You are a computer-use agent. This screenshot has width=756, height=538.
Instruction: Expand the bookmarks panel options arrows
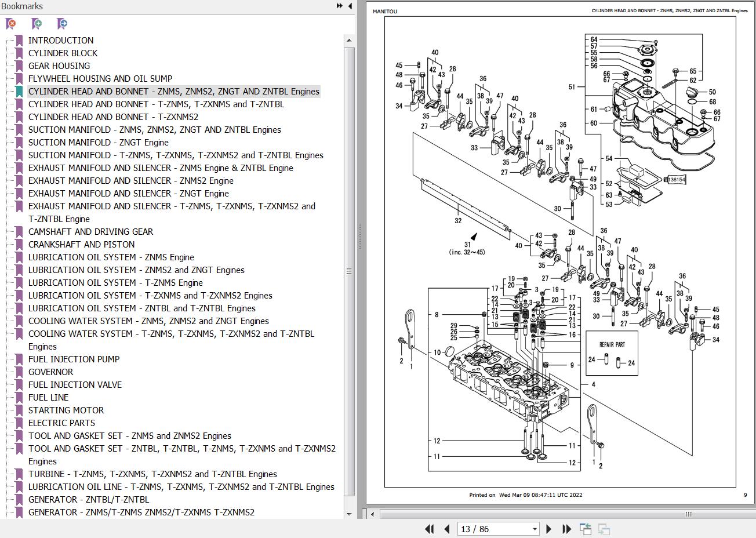pos(340,6)
